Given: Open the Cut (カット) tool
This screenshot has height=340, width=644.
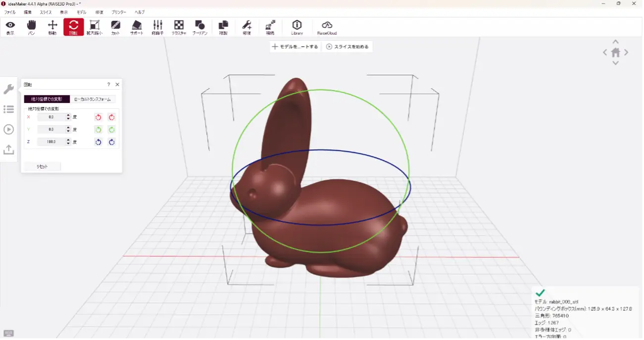Looking at the screenshot, I should (x=115, y=27).
